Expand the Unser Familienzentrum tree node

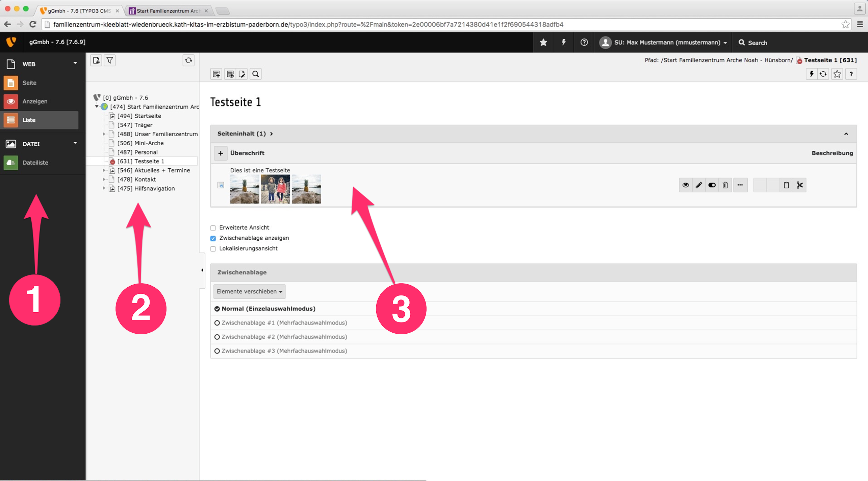(104, 134)
